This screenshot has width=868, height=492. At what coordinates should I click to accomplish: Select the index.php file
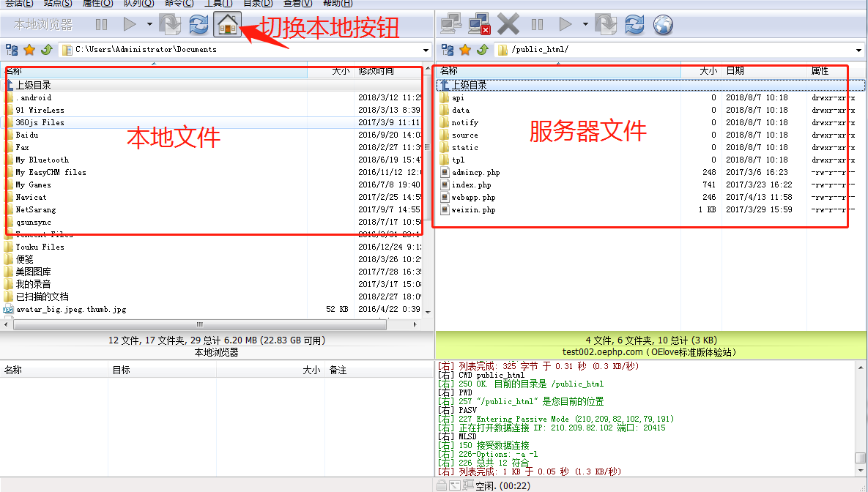[471, 184]
